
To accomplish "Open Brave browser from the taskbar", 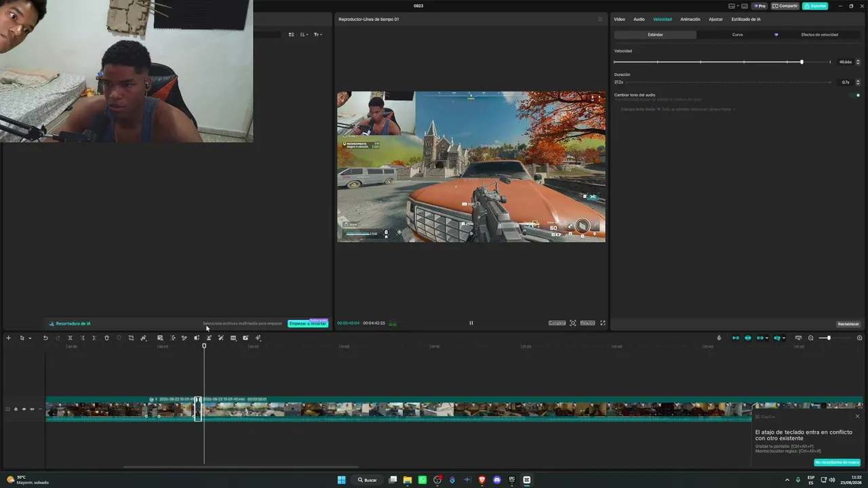I will click(482, 480).
